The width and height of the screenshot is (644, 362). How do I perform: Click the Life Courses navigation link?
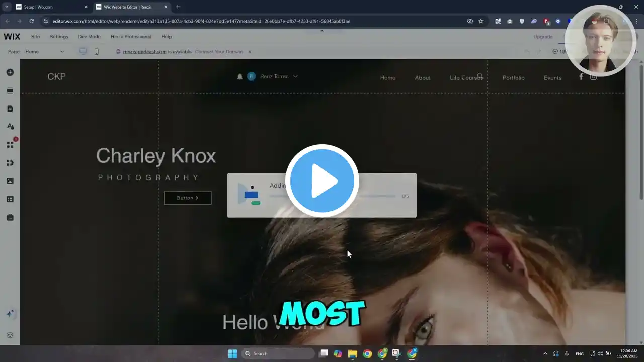coord(466,78)
